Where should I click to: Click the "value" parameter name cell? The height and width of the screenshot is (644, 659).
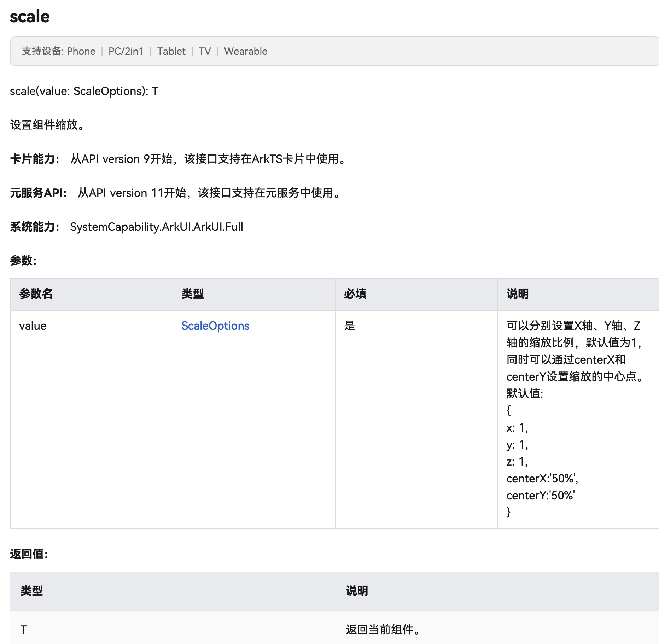(x=33, y=326)
